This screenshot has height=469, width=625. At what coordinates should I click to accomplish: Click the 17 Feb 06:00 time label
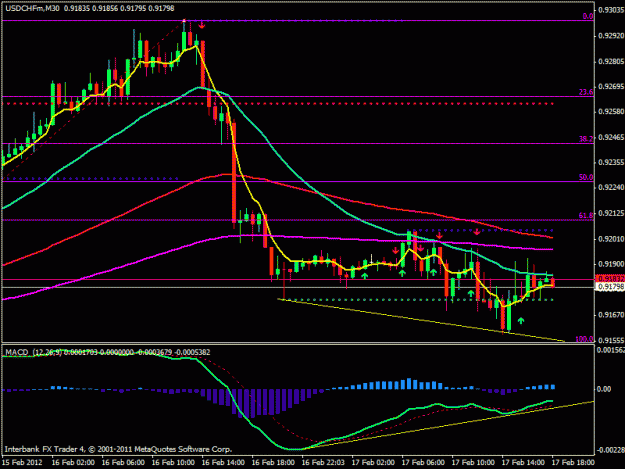(423, 463)
